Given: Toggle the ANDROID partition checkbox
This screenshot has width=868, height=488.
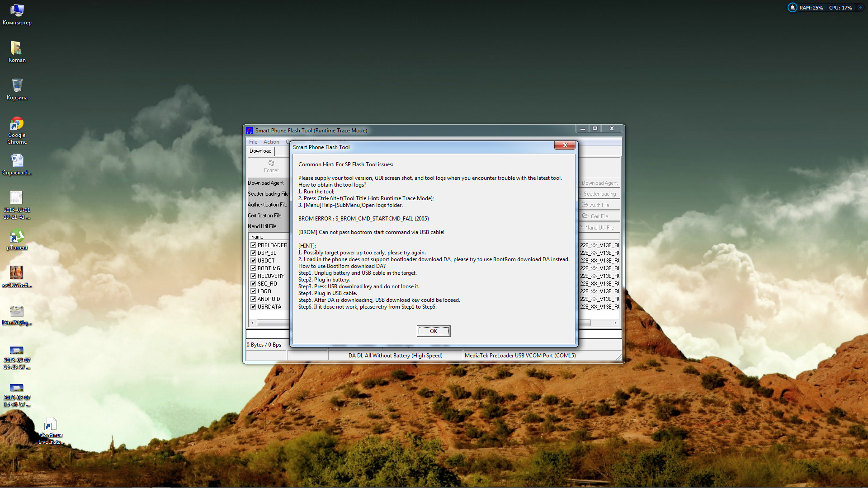Looking at the screenshot, I should click(x=254, y=299).
